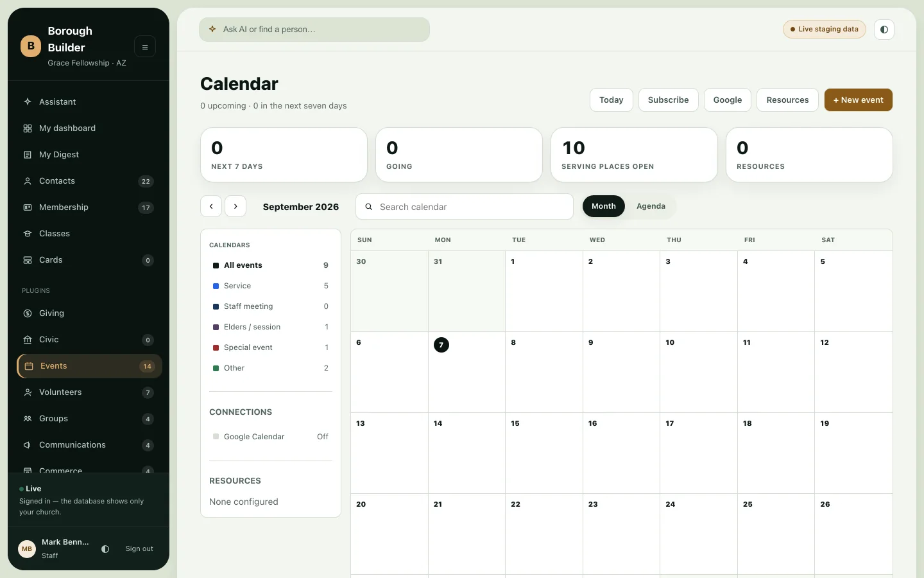Image resolution: width=924 pixels, height=578 pixels.
Task: Click the My dashboard grid icon
Action: [28, 128]
